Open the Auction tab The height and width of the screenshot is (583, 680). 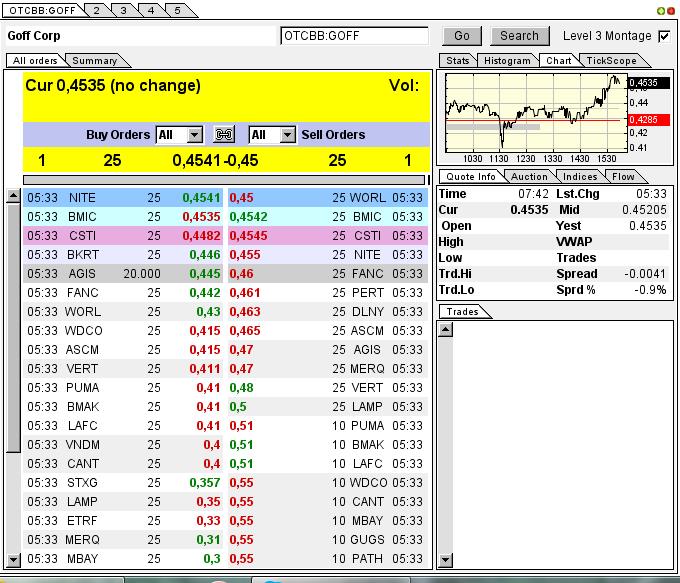pyautogui.click(x=529, y=177)
